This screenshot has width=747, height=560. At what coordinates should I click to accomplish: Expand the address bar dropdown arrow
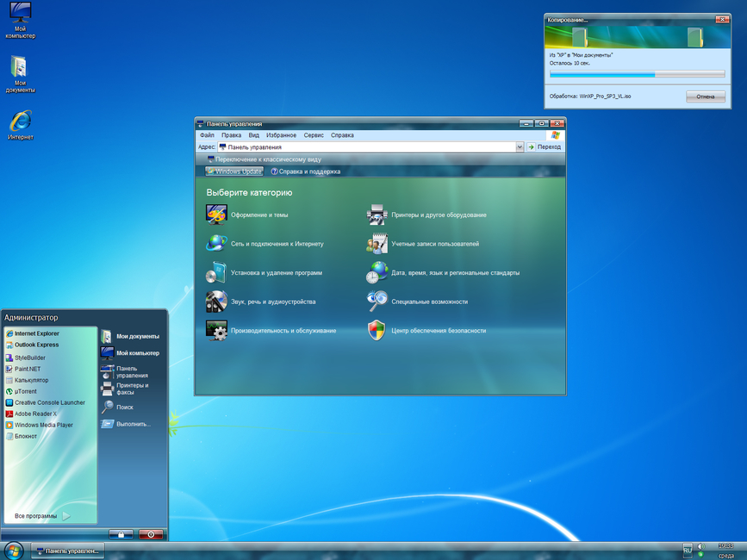[x=520, y=147]
